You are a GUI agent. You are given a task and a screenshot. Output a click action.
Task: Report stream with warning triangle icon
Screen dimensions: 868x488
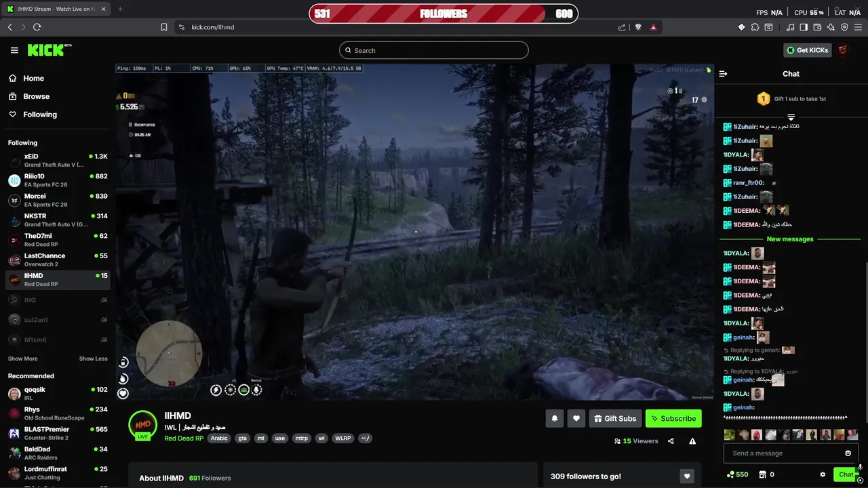click(x=692, y=441)
